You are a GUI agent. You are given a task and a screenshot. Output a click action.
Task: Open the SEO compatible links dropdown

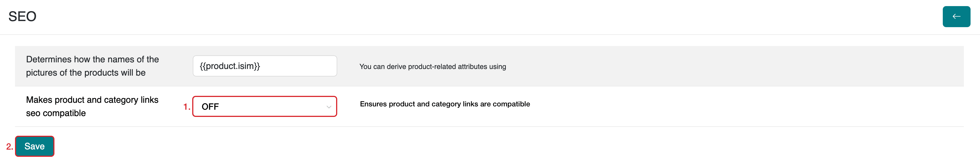(264, 107)
